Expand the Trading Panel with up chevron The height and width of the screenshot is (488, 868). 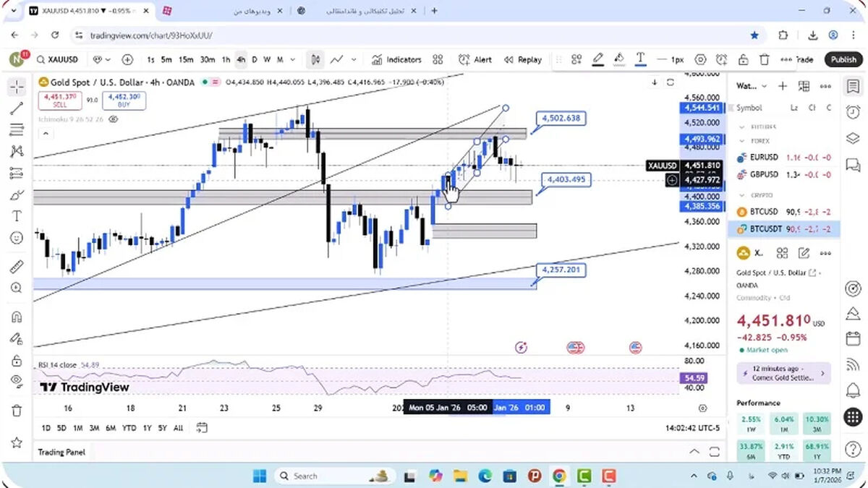click(x=694, y=452)
